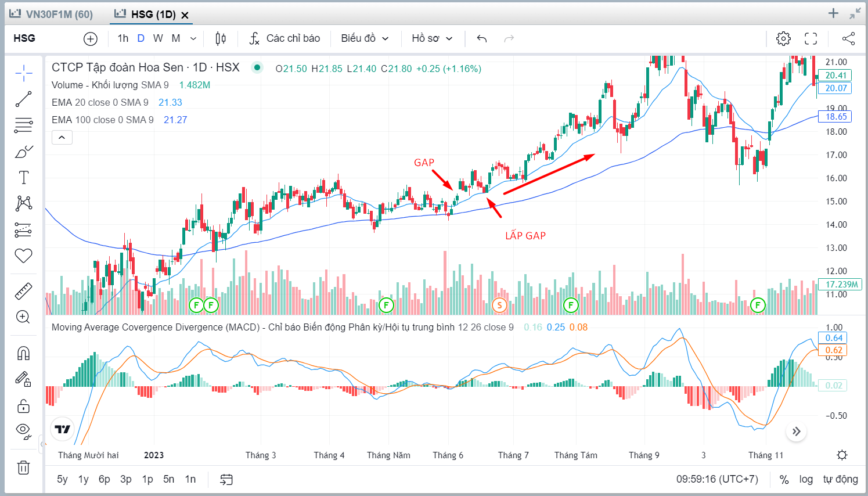Click the heart favorites icon
Image resolution: width=868 pixels, height=496 pixels.
(24, 256)
